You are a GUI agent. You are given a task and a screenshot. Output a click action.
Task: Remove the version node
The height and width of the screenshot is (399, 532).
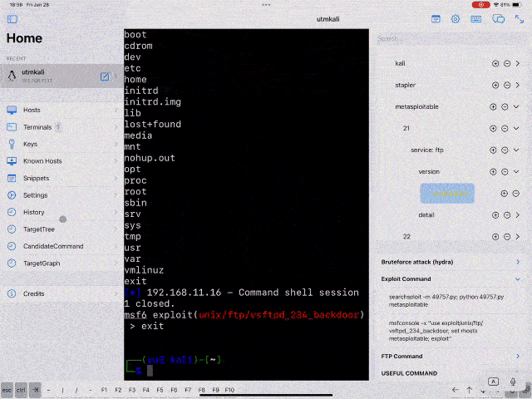click(x=505, y=172)
